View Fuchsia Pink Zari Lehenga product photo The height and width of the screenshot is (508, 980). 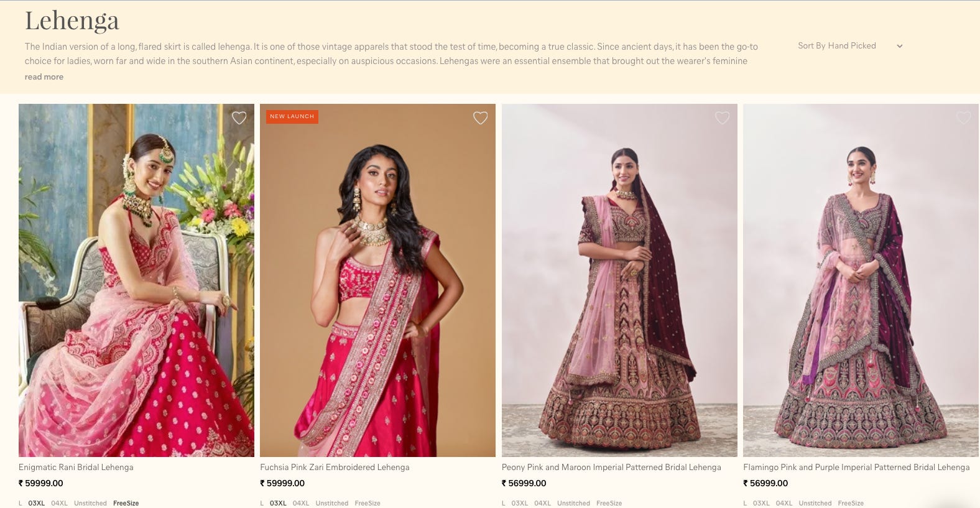click(377, 280)
